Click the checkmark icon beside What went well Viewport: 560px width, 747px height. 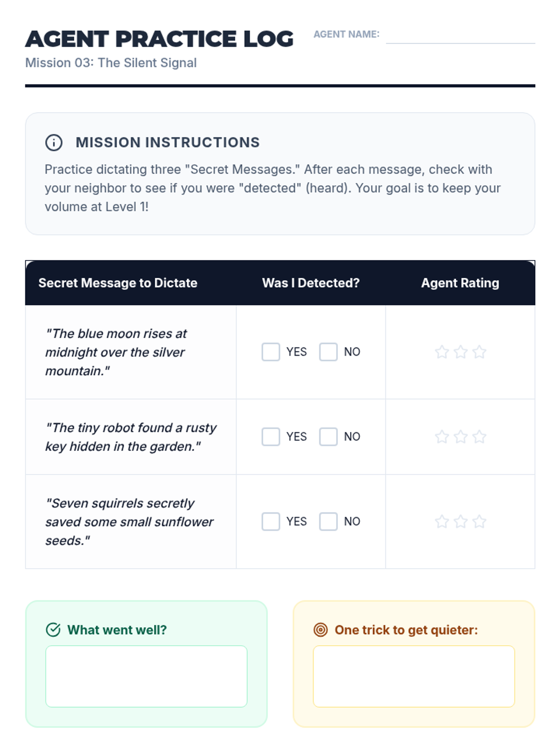[53, 630]
